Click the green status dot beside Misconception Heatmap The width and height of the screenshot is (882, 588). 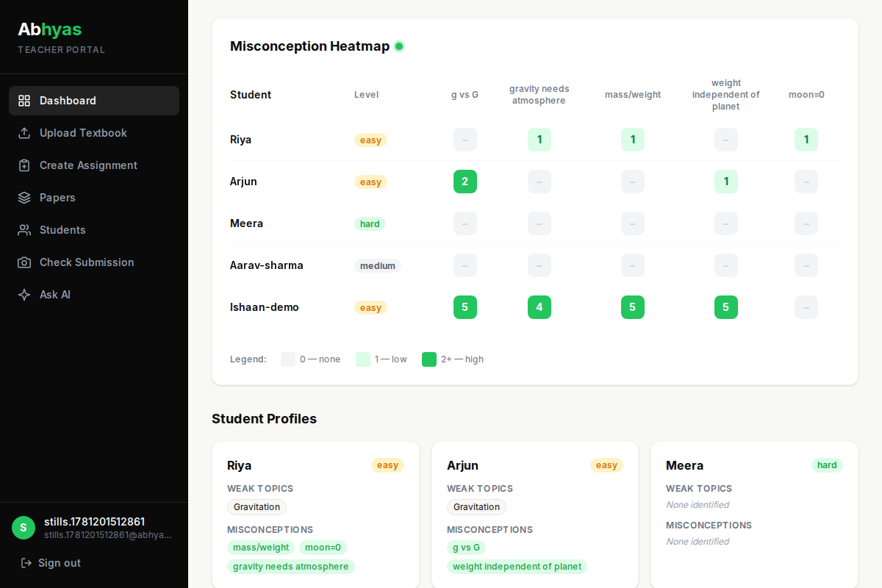pyautogui.click(x=399, y=46)
